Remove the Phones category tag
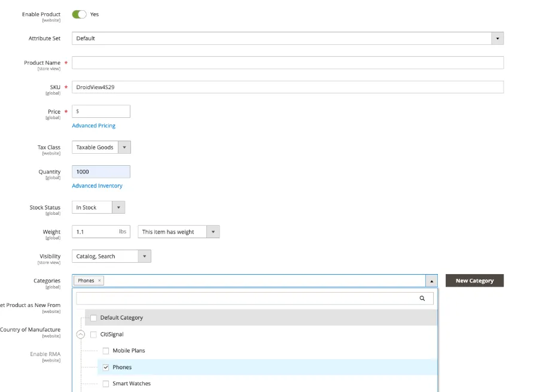The height and width of the screenshot is (392, 539). (99, 281)
